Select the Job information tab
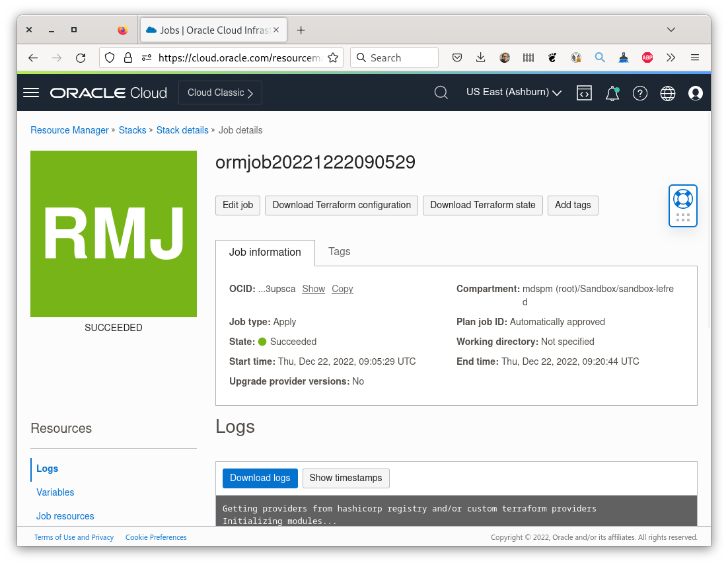Image resolution: width=728 pixels, height=565 pixels. point(265,252)
